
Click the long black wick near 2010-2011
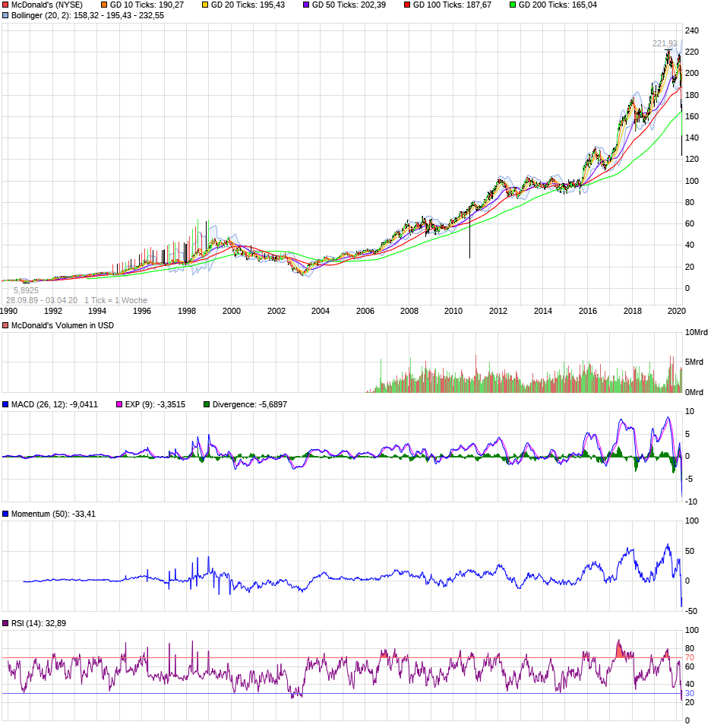tap(469, 232)
